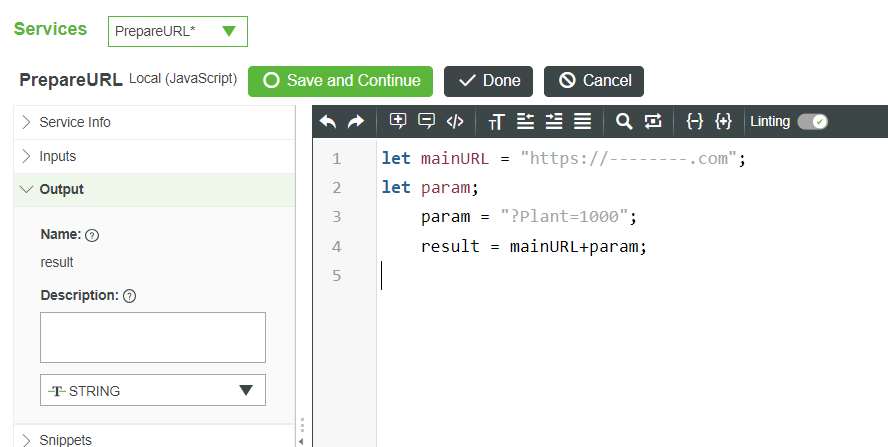This screenshot has width=888, height=447.
Task: Click the replace icon in toolbar
Action: coord(653,122)
